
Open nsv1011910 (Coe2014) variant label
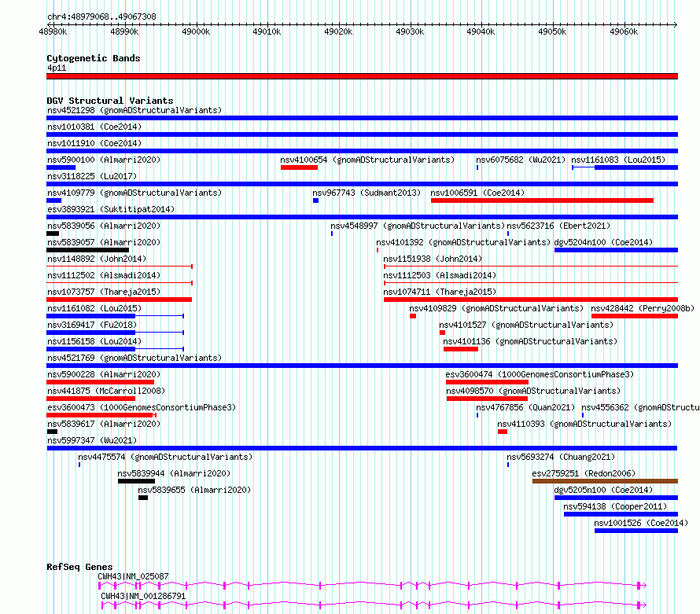coord(94,143)
